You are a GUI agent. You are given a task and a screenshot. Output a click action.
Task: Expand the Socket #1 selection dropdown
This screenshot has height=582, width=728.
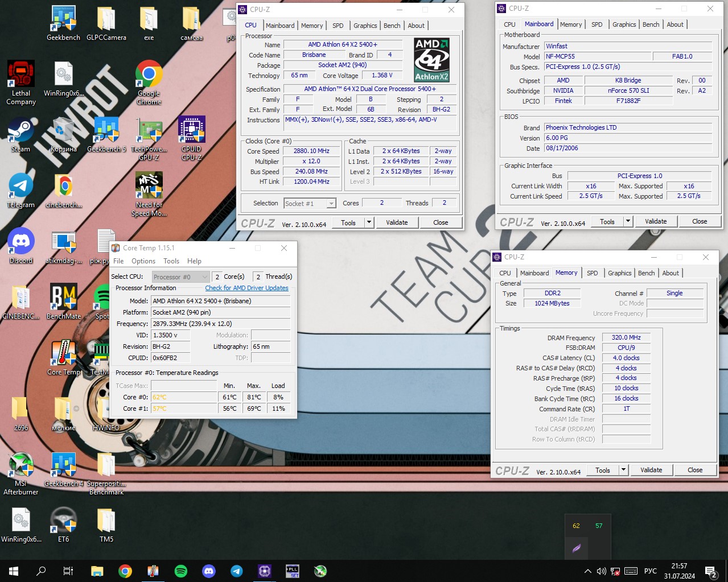point(331,203)
